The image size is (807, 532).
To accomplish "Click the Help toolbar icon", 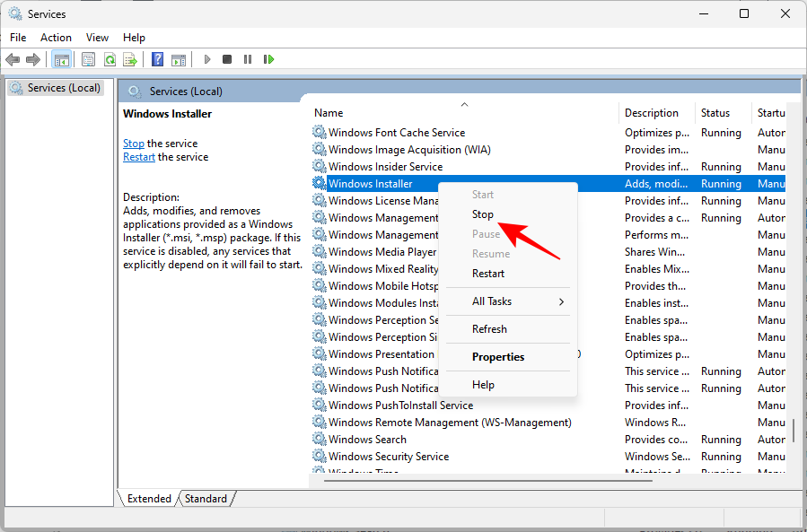I will tap(156, 59).
